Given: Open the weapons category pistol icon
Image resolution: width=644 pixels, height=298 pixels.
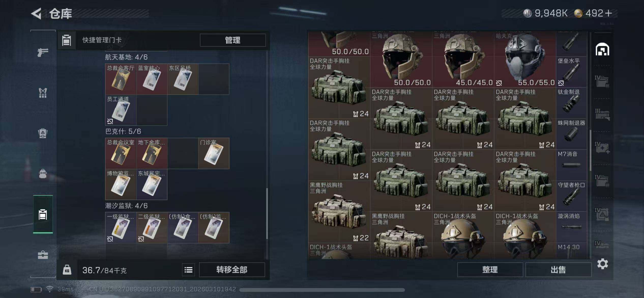Looking at the screenshot, I should tap(43, 52).
